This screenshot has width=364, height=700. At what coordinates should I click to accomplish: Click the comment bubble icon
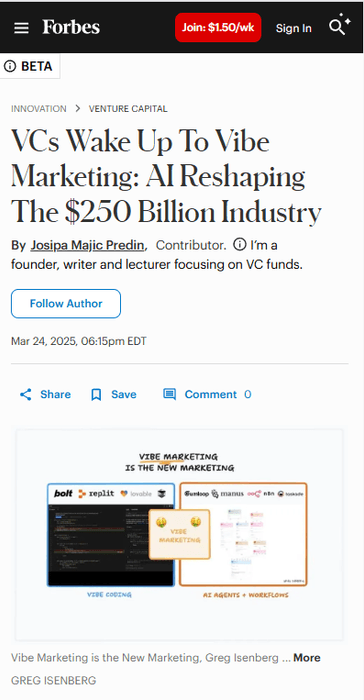click(169, 394)
